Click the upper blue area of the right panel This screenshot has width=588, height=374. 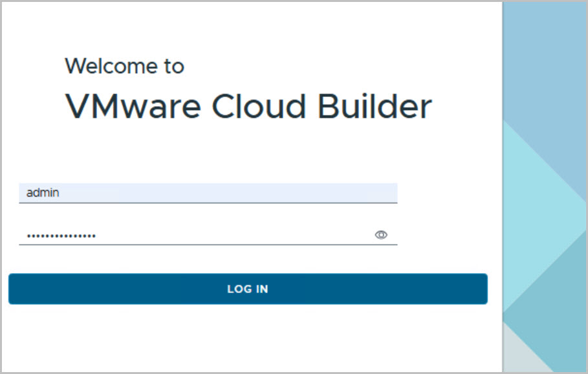click(x=543, y=65)
